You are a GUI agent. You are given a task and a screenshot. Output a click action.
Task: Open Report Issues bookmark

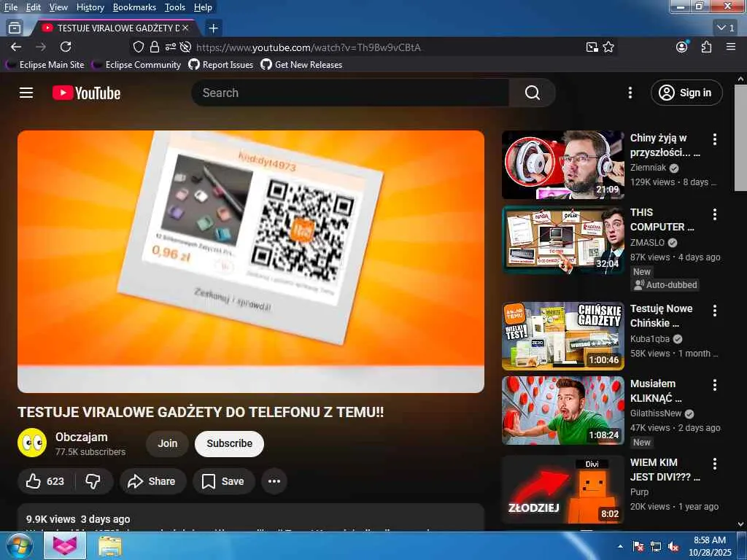coord(222,65)
